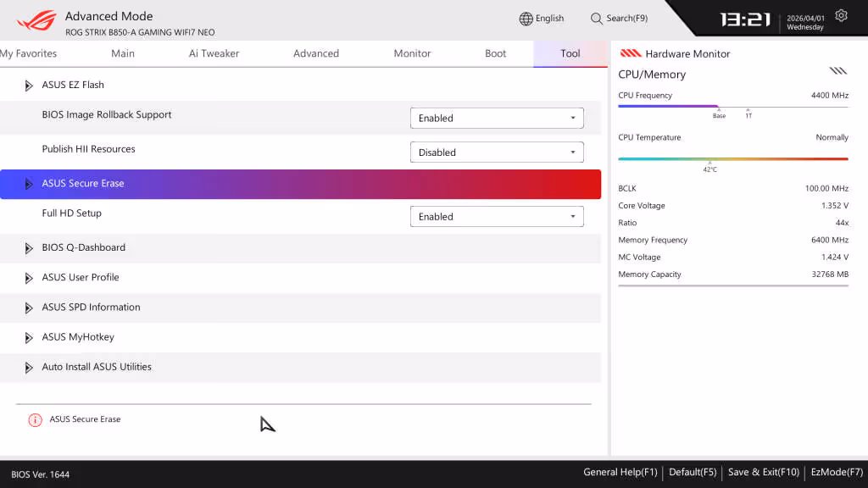
Task: Click MC Voltage 1.424 V value
Action: point(835,257)
